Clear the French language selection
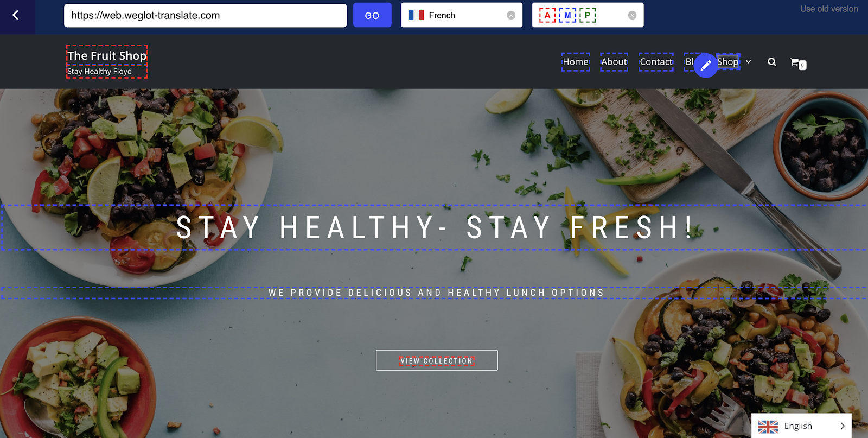 511,15
